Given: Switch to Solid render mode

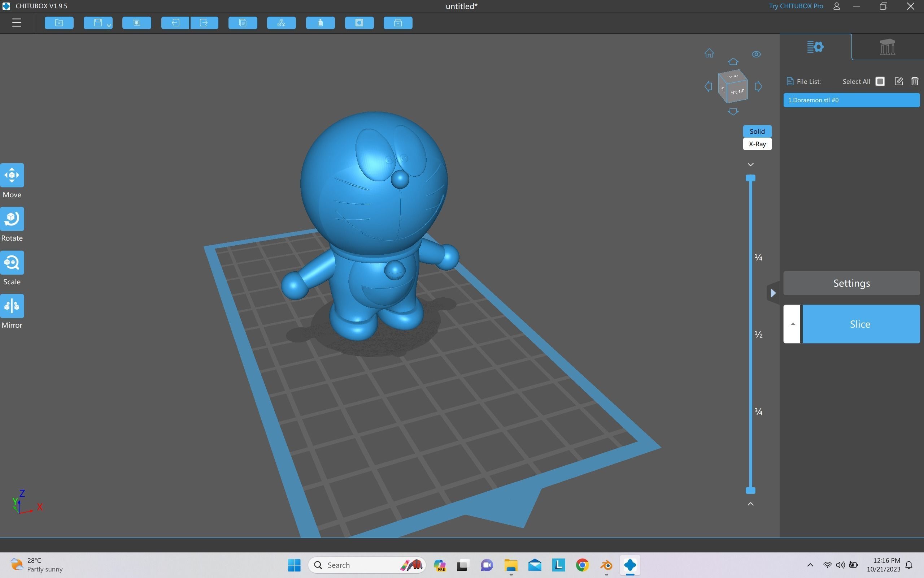Looking at the screenshot, I should point(757,131).
